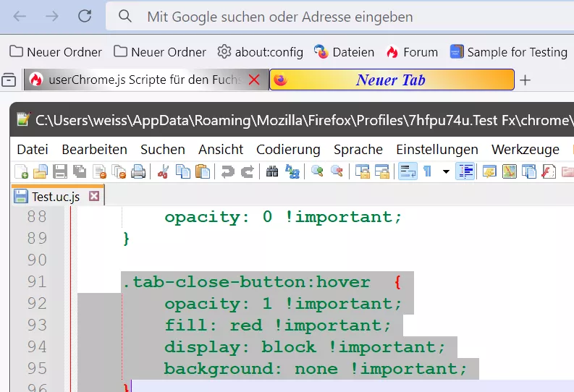574x392 pixels.
Task: Select the Test.uc.js document tab
Action: click(58, 197)
